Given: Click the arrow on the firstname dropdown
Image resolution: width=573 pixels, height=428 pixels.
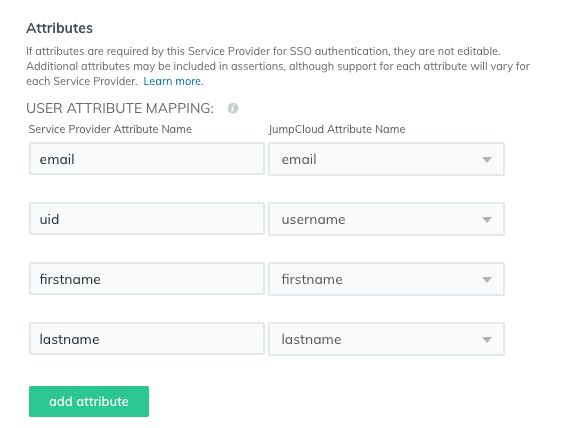Looking at the screenshot, I should pos(487,280).
